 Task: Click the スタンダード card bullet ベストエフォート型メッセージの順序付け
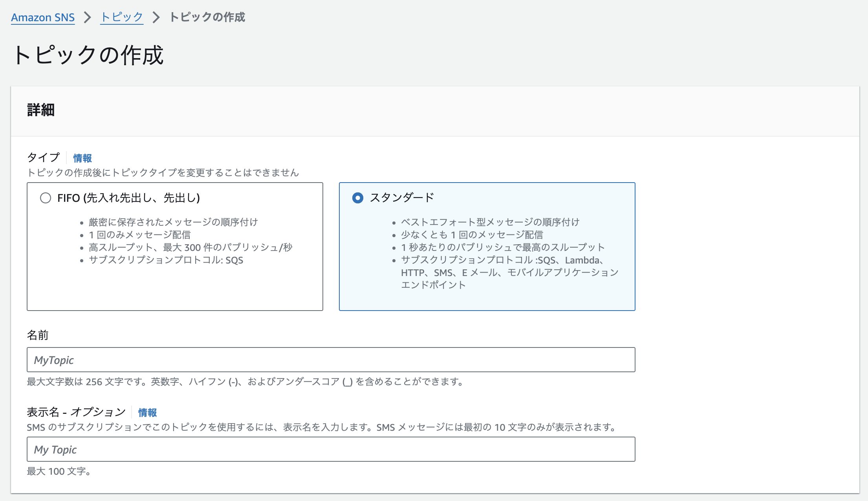click(x=490, y=222)
